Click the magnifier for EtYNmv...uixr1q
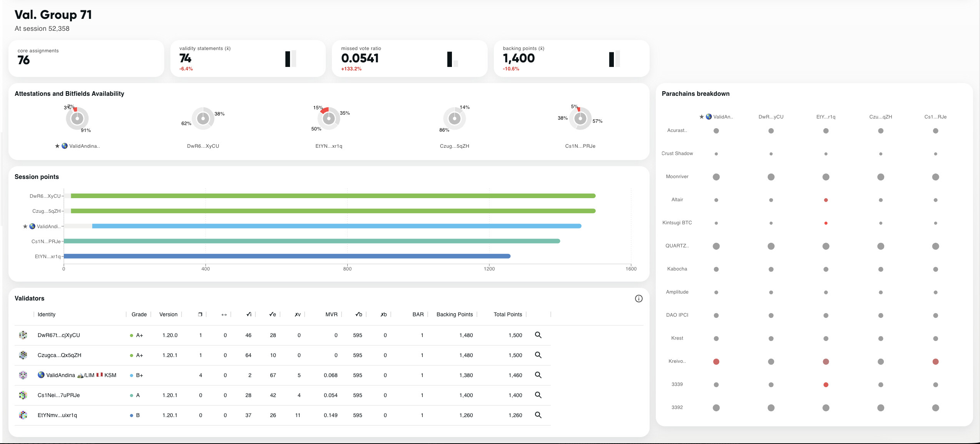980x444 pixels. point(538,415)
